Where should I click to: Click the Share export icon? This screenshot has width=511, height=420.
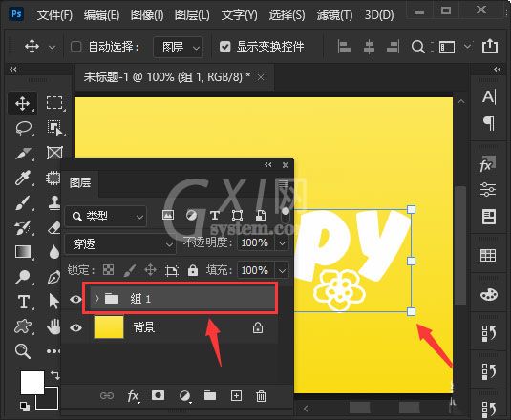click(490, 46)
